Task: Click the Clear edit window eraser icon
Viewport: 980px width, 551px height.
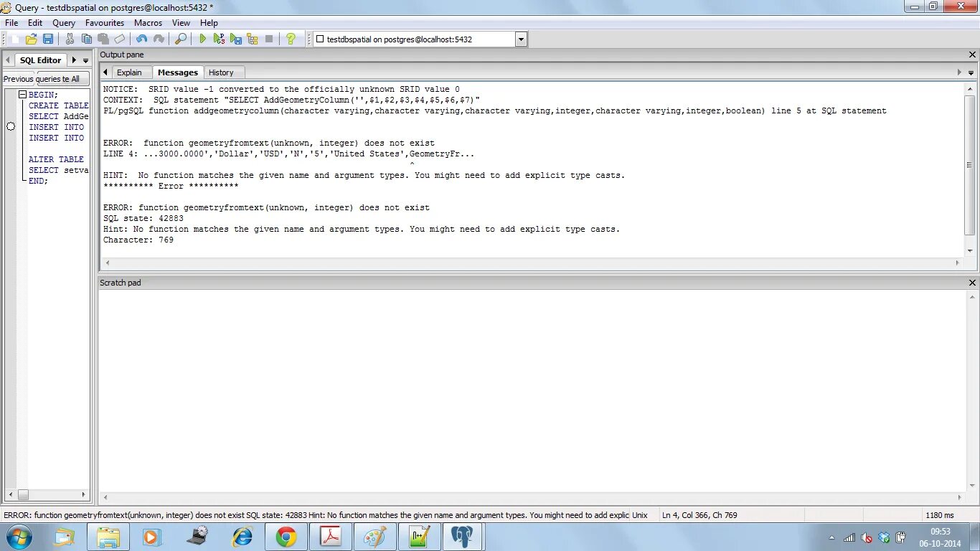Action: [x=120, y=39]
